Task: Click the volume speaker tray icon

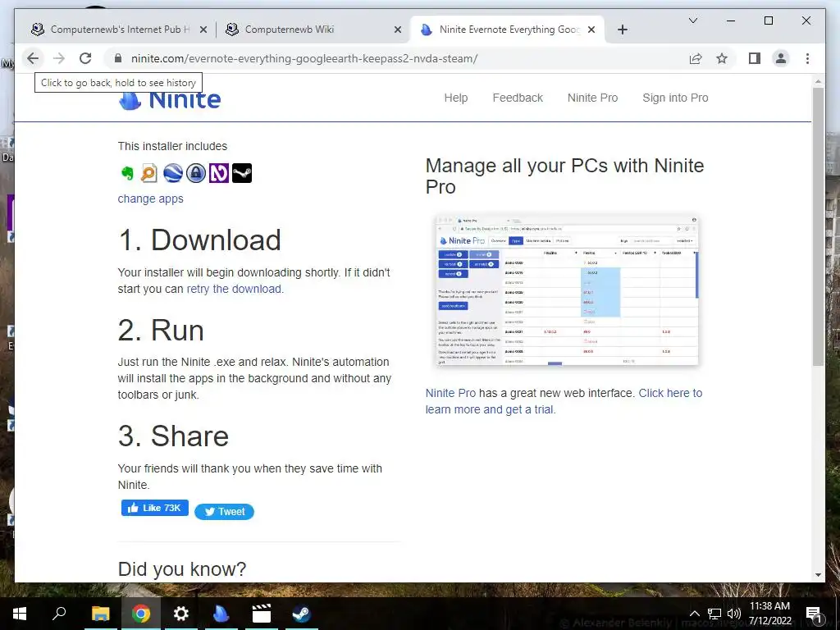Action: coord(734,614)
